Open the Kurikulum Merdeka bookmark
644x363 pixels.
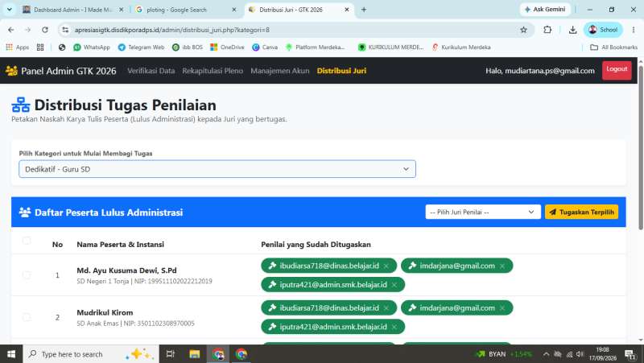click(x=461, y=47)
